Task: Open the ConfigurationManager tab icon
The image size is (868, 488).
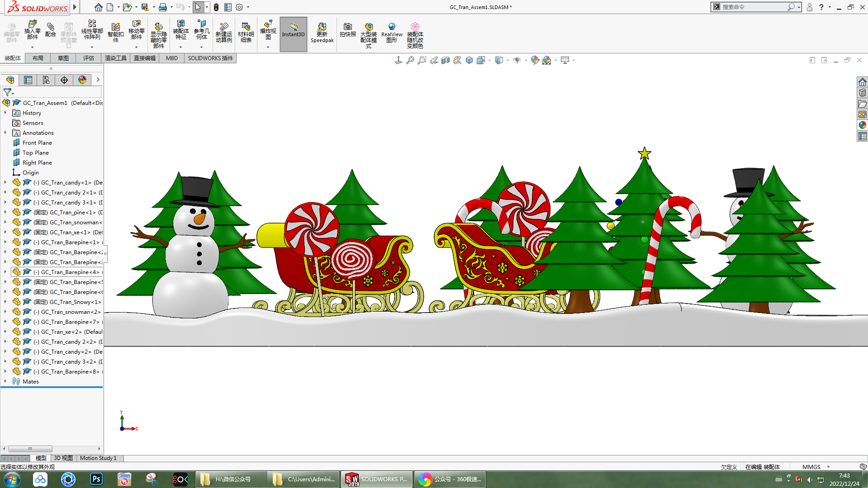Action: [46, 80]
